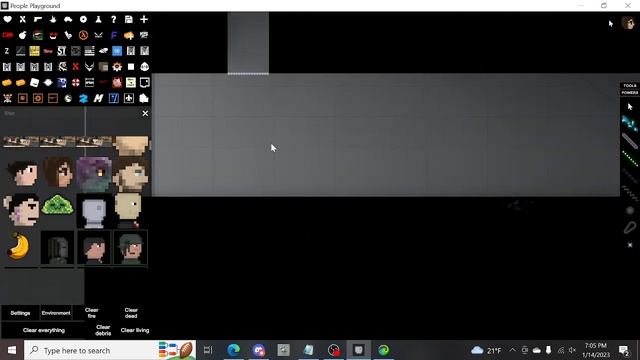Select the cyan electric cable tool
The image size is (640, 360).
click(x=630, y=124)
